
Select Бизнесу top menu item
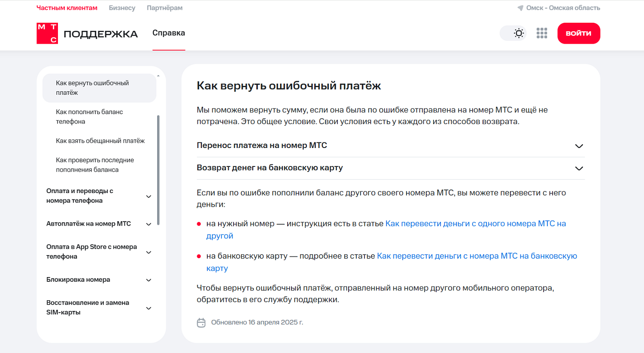coord(122,8)
